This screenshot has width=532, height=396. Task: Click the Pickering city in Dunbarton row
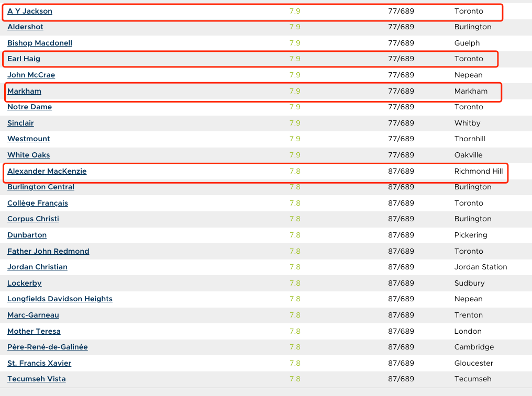pyautogui.click(x=471, y=235)
